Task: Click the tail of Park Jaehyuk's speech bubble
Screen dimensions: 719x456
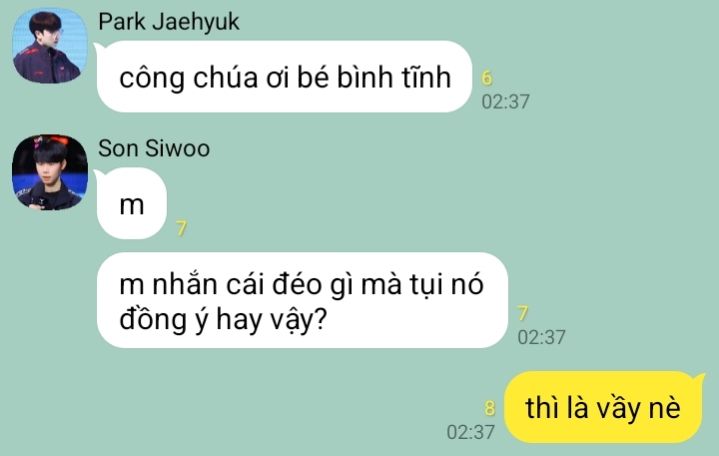Action: coord(100,47)
